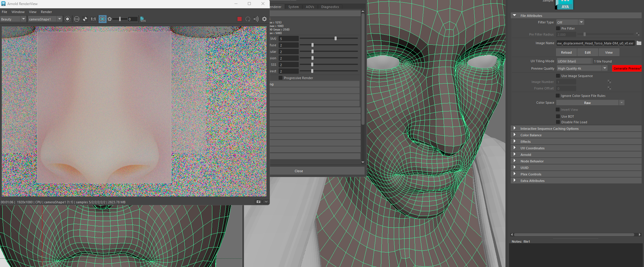This screenshot has height=267, width=644.
Task: Click the Maya logo in RenderView title
Action: click(x=4, y=4)
